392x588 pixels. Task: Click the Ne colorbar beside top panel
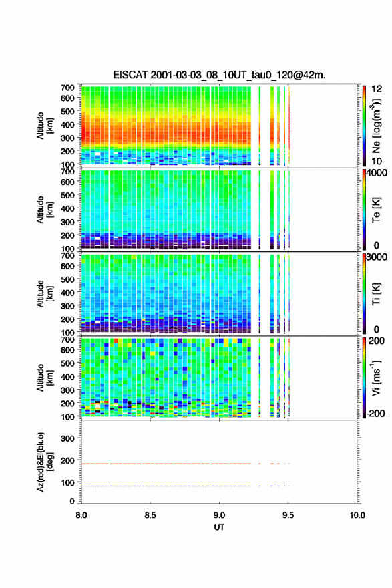pyautogui.click(x=364, y=126)
